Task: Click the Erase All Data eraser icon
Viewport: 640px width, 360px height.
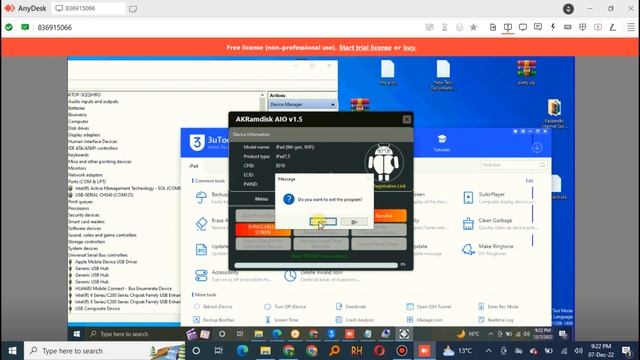Action: [x=201, y=223]
